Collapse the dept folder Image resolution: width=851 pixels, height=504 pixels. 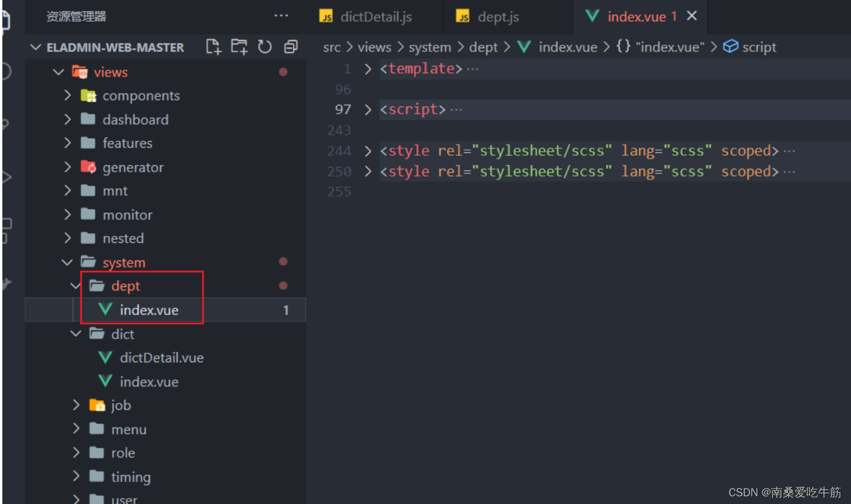76,286
